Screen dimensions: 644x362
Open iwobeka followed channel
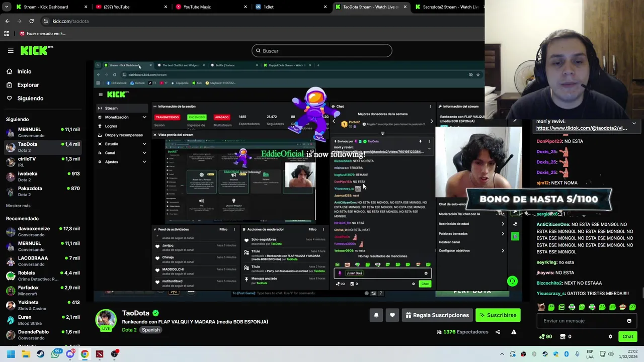point(42,176)
